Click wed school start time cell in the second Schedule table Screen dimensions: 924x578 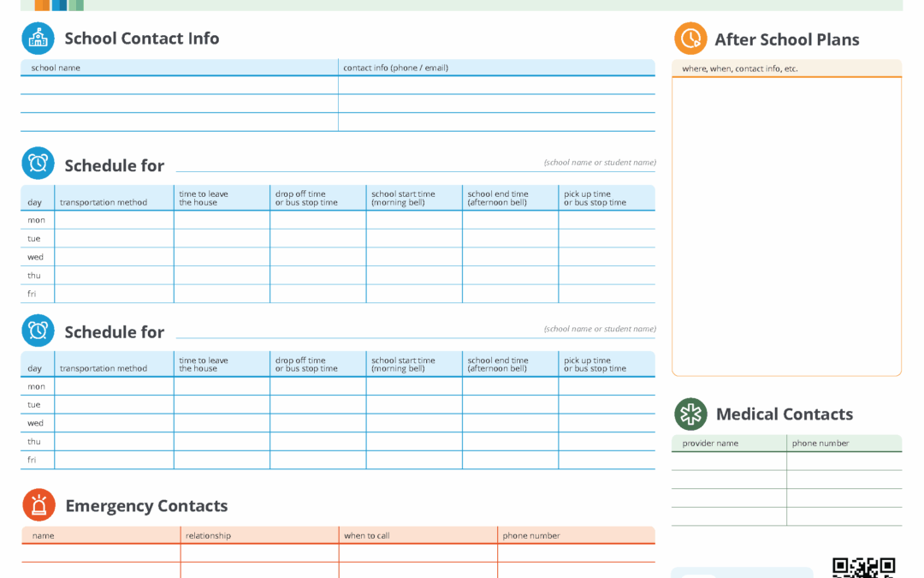414,423
